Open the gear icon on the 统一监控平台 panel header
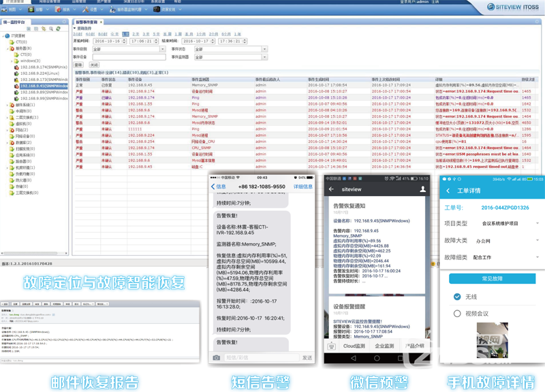This screenshot has height=392, width=545. click(x=64, y=22)
